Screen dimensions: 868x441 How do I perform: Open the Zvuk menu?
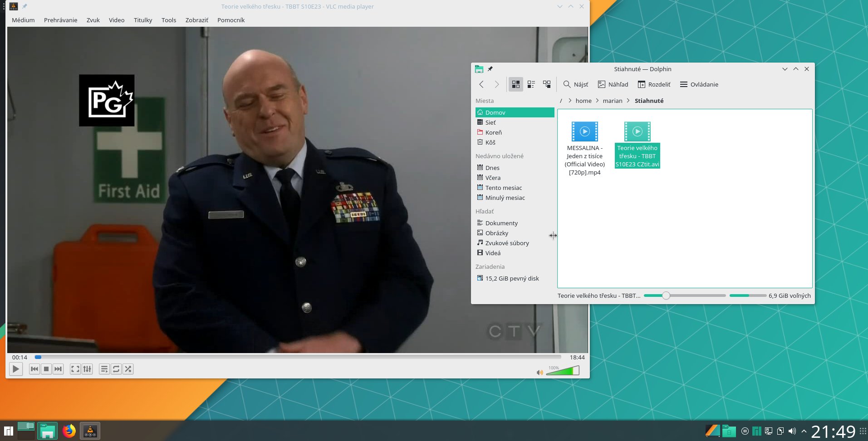click(x=93, y=20)
